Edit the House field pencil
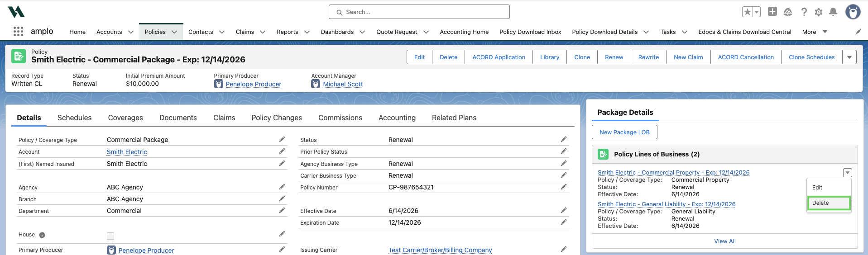Viewport: 868px width, 255px height. click(282, 234)
